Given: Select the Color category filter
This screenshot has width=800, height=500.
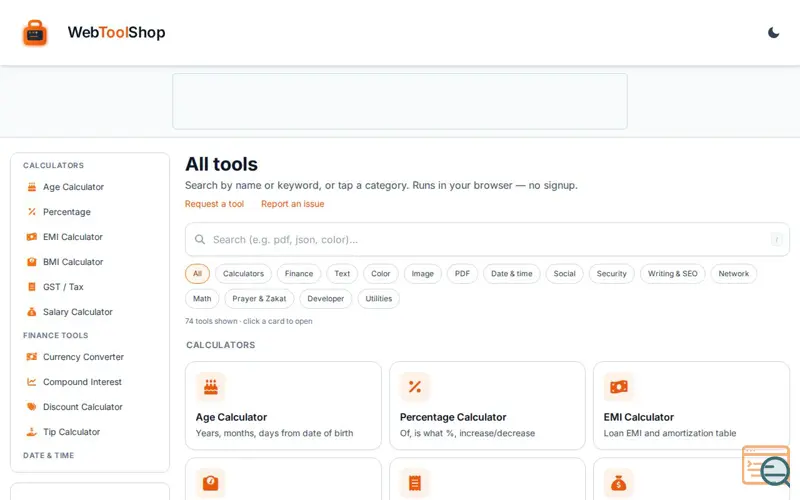Looking at the screenshot, I should (381, 273).
